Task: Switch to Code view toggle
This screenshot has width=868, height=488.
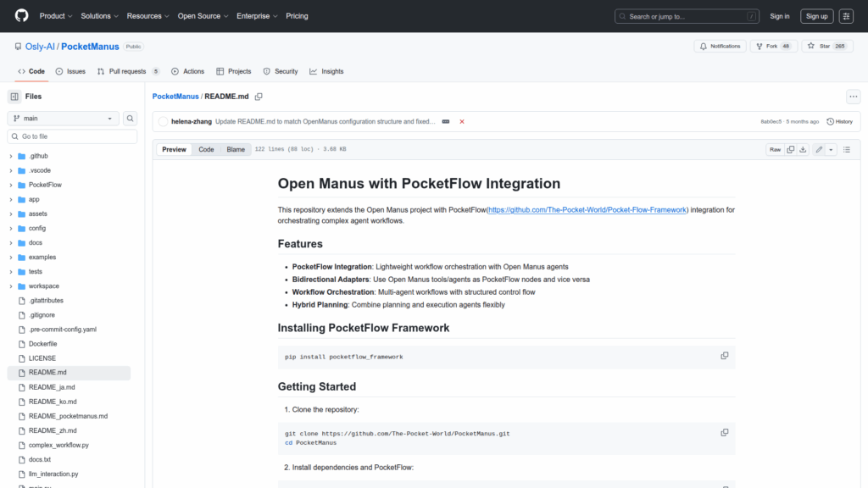Action: coord(206,149)
